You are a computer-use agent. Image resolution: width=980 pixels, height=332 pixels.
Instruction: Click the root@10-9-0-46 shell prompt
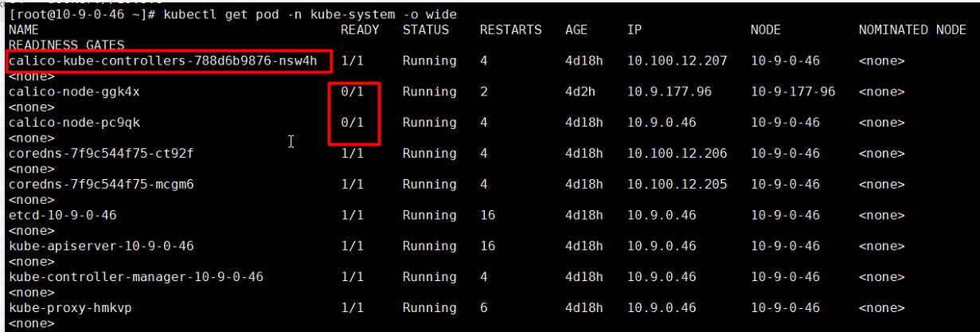click(81, 15)
